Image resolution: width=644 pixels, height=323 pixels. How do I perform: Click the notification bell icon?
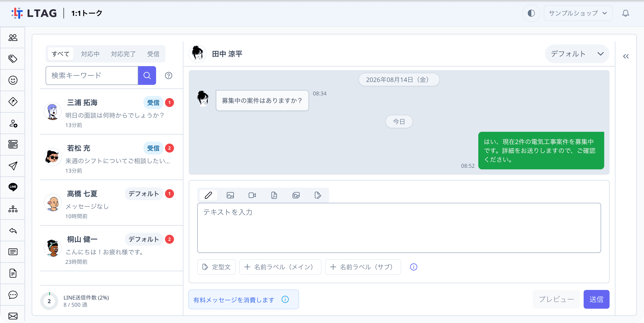pos(625,13)
